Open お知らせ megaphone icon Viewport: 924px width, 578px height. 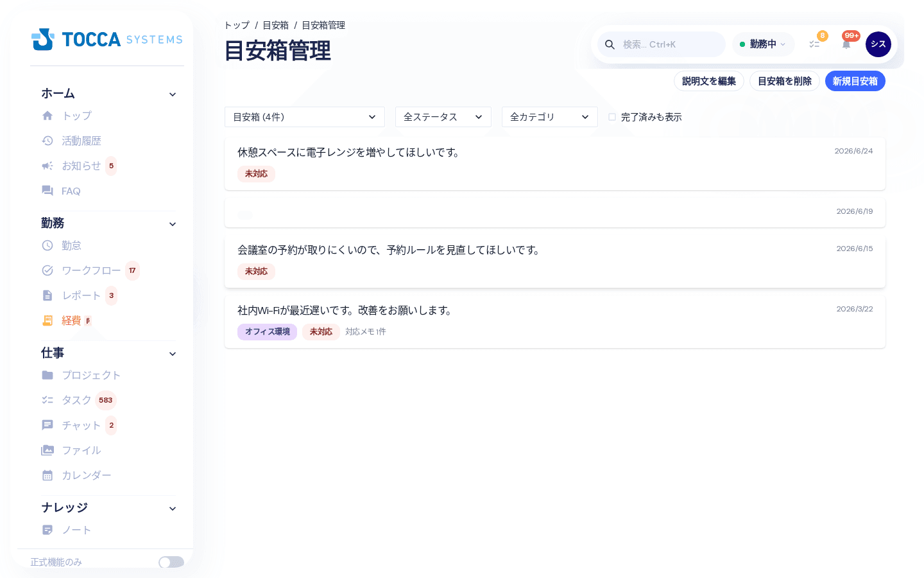[x=47, y=166]
